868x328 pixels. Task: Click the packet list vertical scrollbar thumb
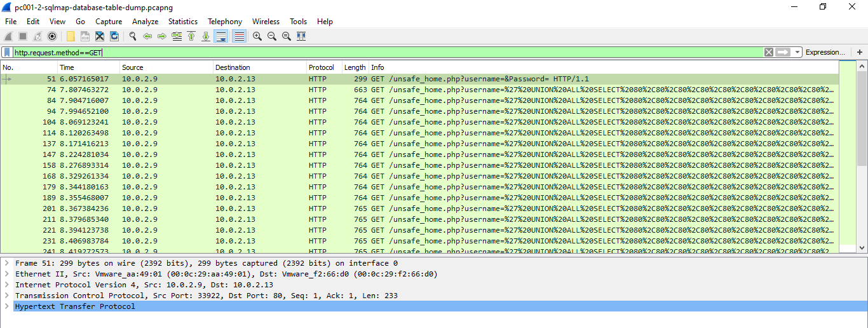[862, 119]
